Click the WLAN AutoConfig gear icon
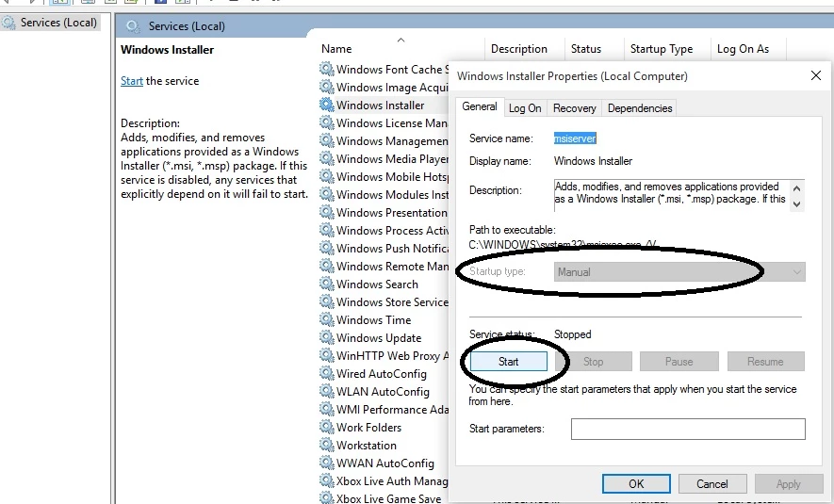This screenshot has height=504, width=834. tap(327, 391)
